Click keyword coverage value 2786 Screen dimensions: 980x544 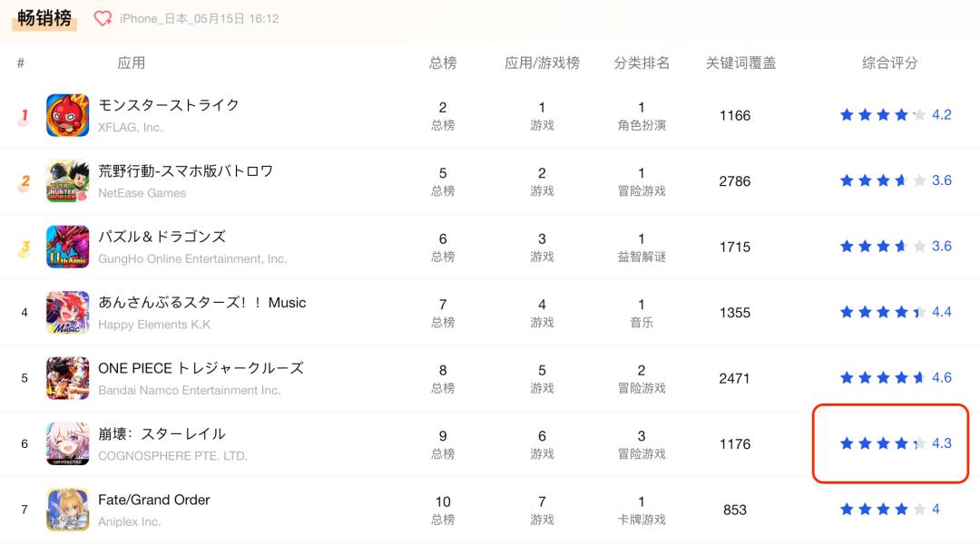click(x=735, y=181)
